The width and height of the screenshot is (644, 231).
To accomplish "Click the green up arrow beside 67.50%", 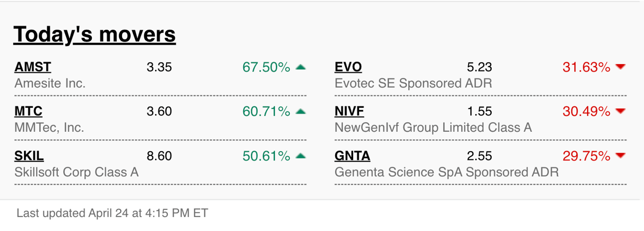I will 301,67.
